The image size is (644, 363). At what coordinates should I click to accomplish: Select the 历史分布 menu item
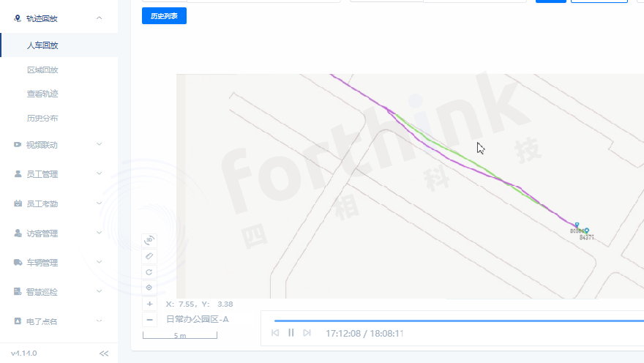(x=42, y=118)
